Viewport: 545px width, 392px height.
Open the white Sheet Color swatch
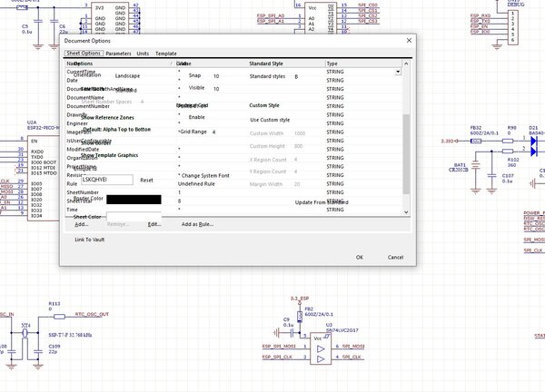coord(134,217)
